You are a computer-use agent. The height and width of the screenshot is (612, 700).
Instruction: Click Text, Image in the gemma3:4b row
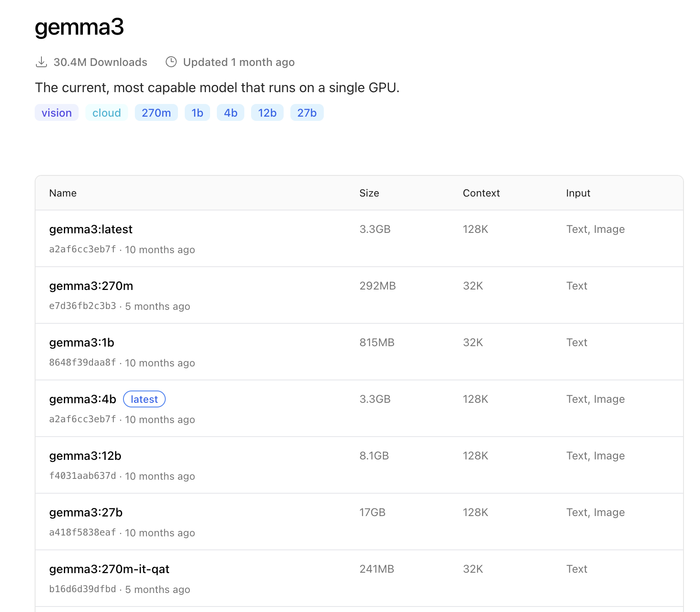click(596, 399)
